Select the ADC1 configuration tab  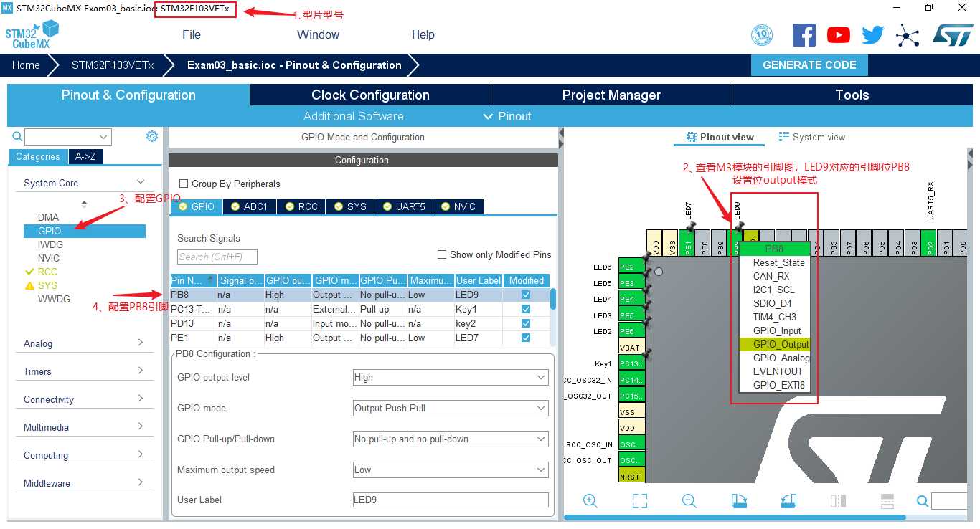(x=249, y=206)
